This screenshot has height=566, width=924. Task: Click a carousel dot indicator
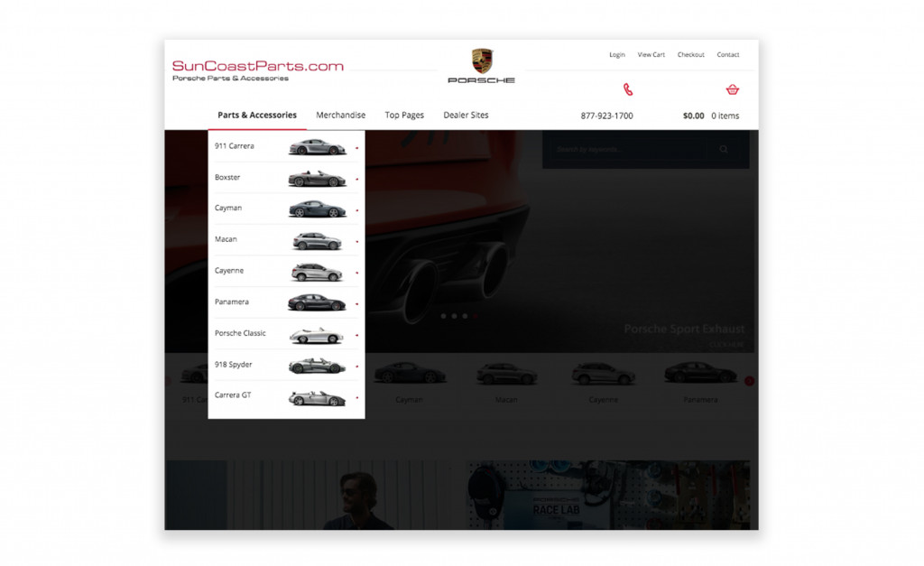click(443, 316)
